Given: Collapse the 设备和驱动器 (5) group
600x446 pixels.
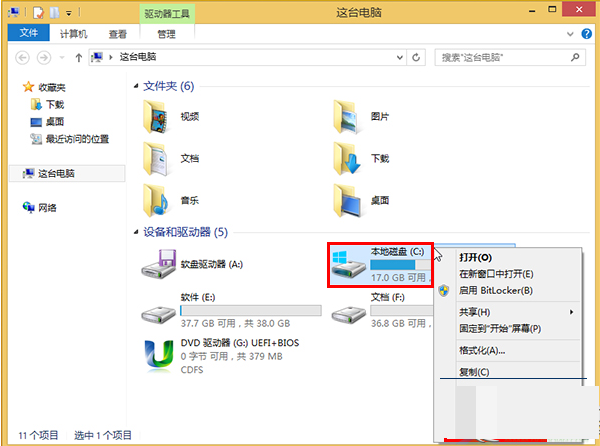Looking at the screenshot, I should point(137,233).
